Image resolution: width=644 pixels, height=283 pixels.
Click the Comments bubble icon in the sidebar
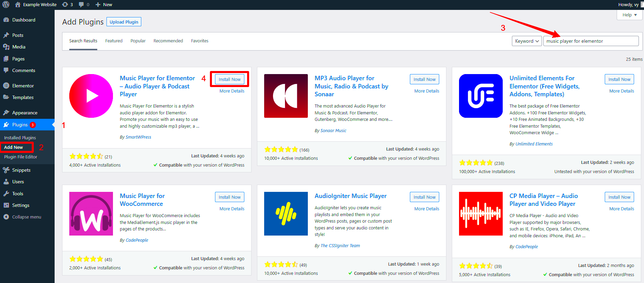pyautogui.click(x=6, y=70)
